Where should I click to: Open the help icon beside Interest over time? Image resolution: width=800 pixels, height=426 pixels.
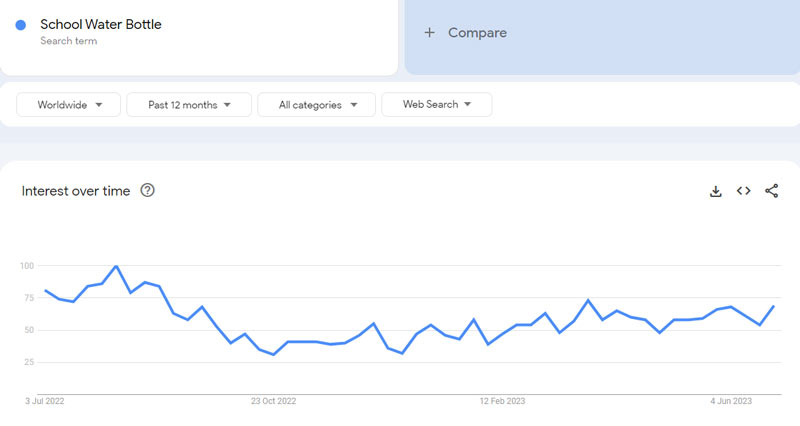coord(148,190)
